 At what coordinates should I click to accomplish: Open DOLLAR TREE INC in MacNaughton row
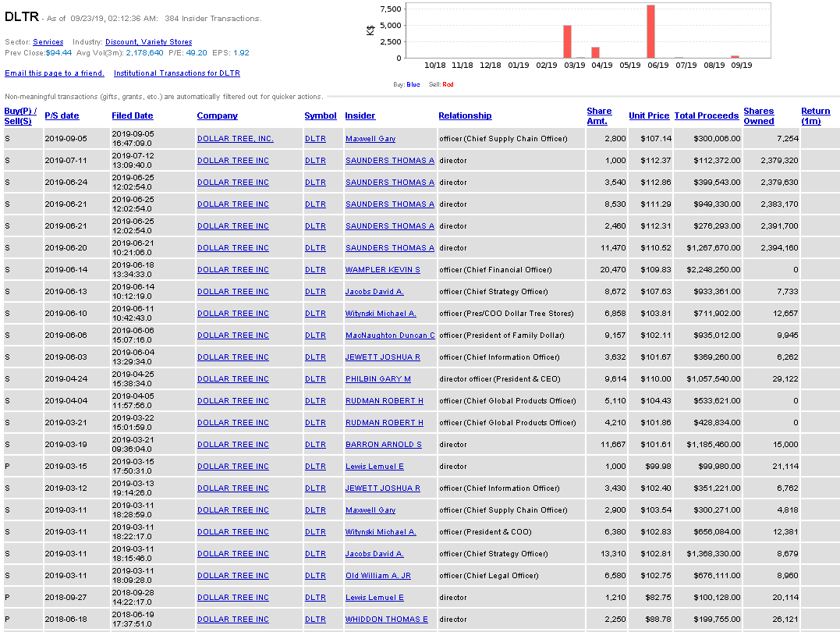pyautogui.click(x=233, y=336)
